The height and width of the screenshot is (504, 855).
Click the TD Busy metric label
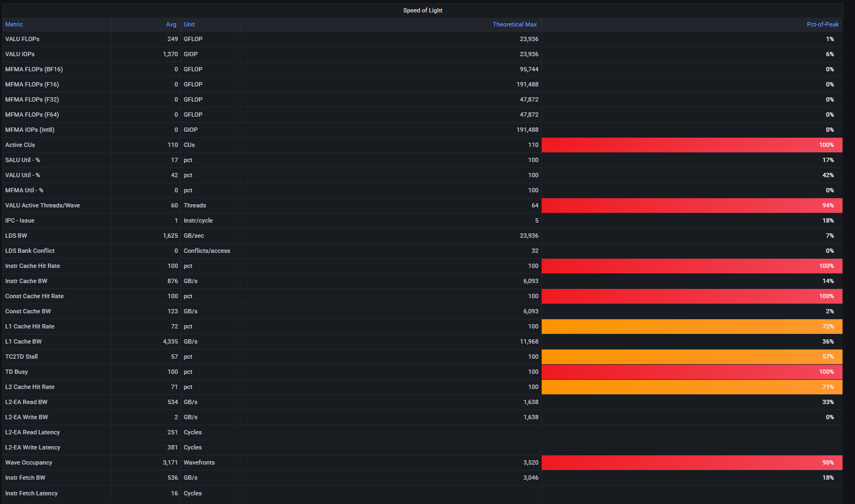[x=17, y=372]
